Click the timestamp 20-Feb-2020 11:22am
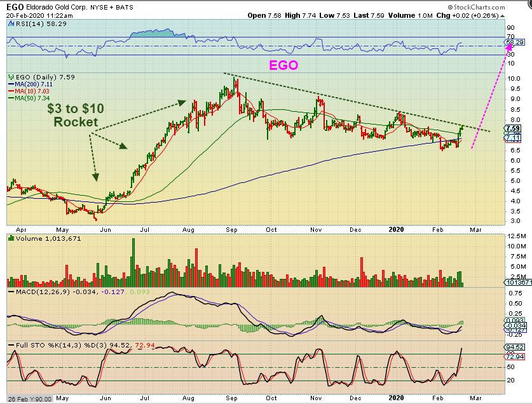 point(39,16)
